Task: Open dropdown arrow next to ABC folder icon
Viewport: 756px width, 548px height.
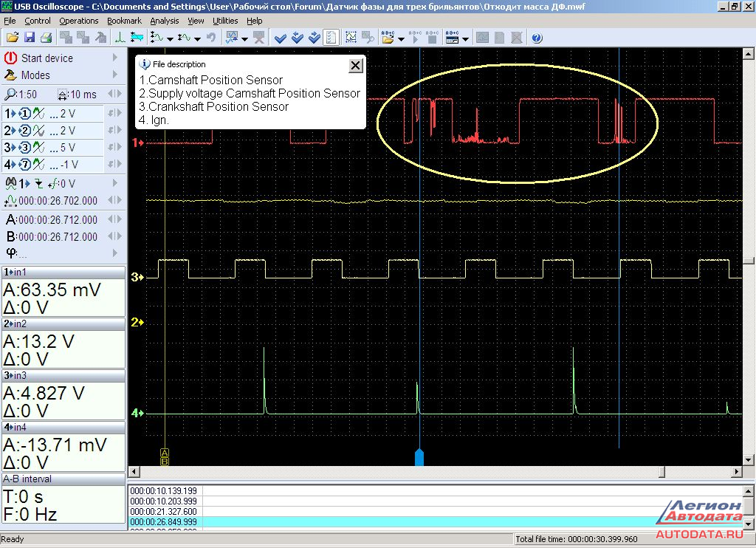Action: [401, 38]
